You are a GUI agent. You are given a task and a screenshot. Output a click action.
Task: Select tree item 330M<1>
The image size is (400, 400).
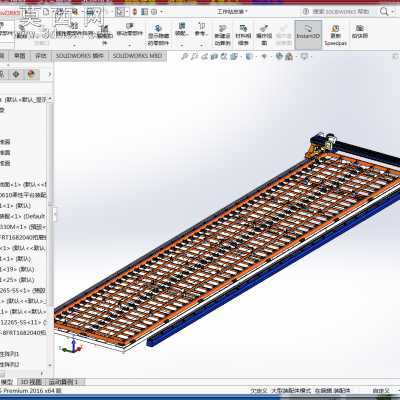pos(23,227)
